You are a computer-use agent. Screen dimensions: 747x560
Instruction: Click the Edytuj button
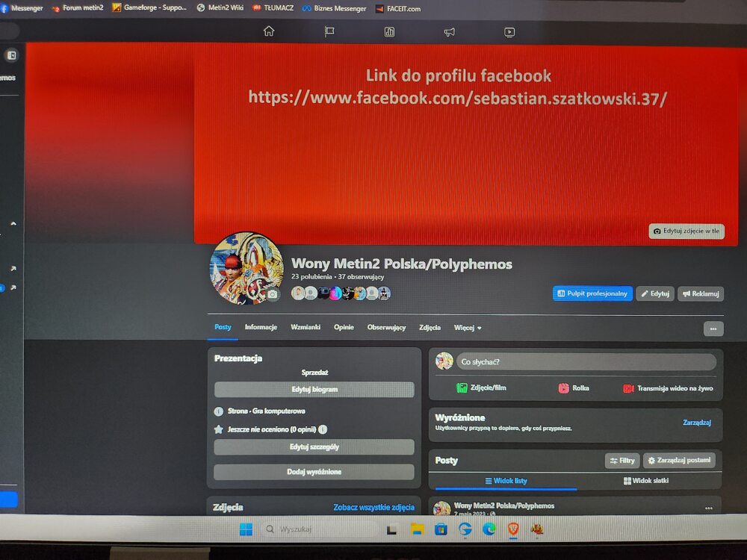point(655,293)
